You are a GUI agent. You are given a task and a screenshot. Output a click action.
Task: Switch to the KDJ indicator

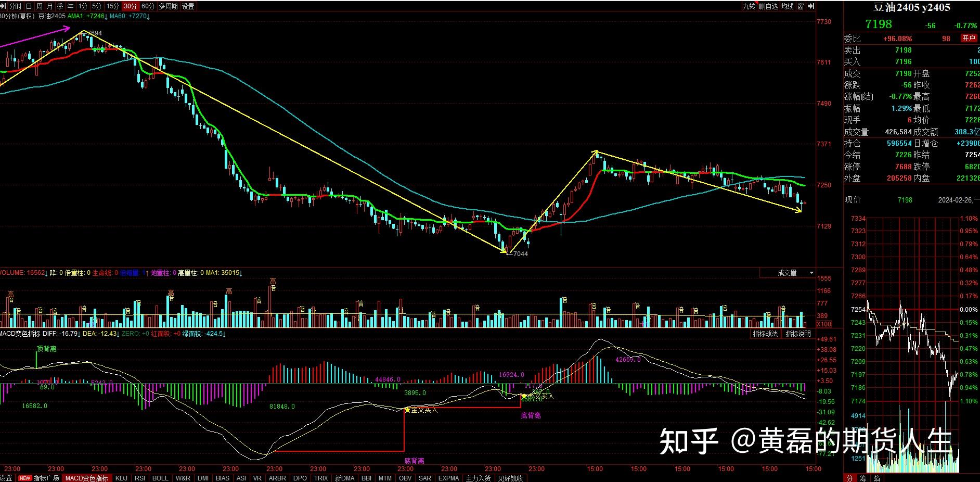[121, 478]
